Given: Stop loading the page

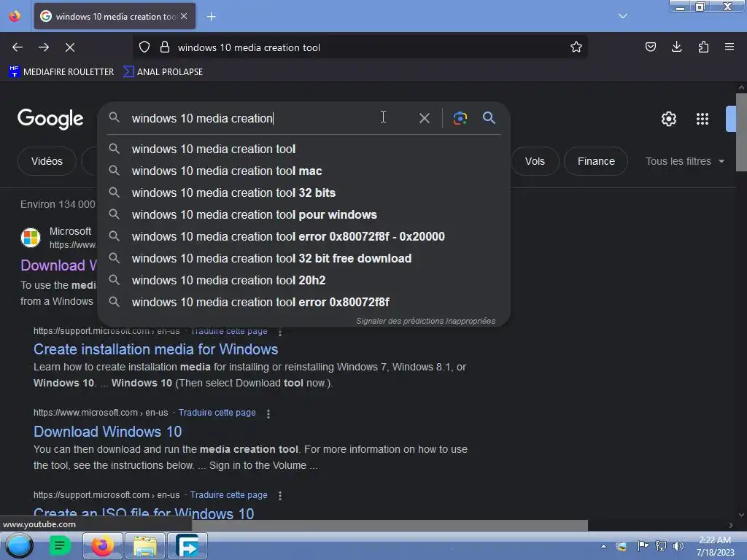Looking at the screenshot, I should (x=70, y=47).
